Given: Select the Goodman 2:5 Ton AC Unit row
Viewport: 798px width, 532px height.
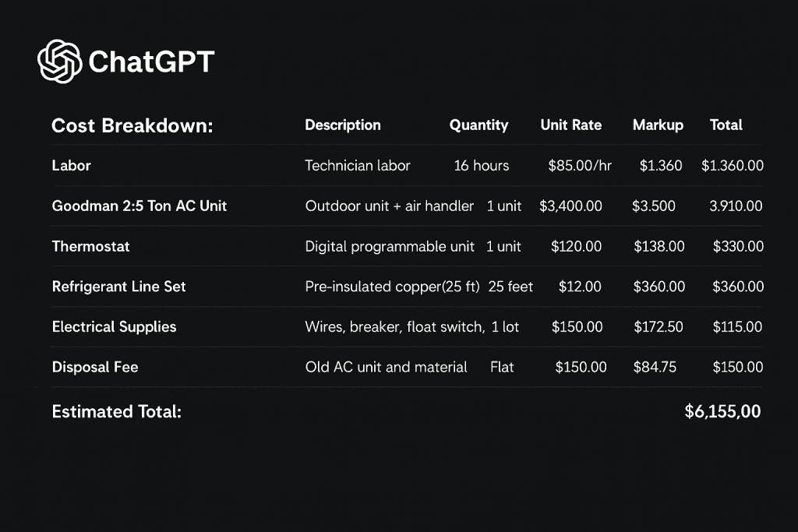Looking at the screenshot, I should click(x=407, y=206).
